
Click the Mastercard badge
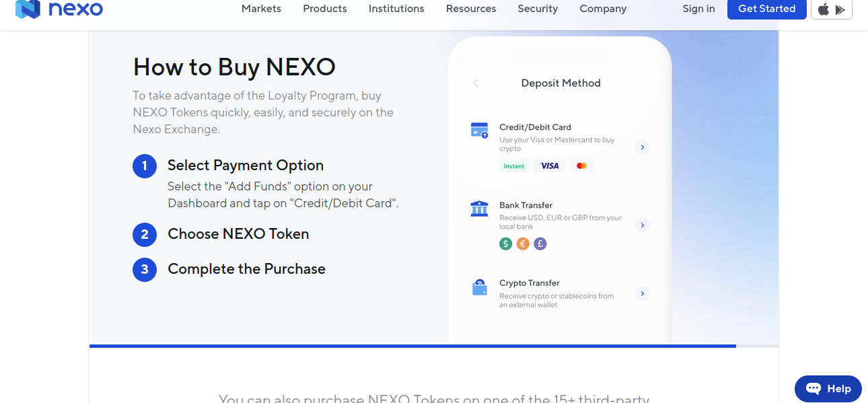(x=581, y=166)
